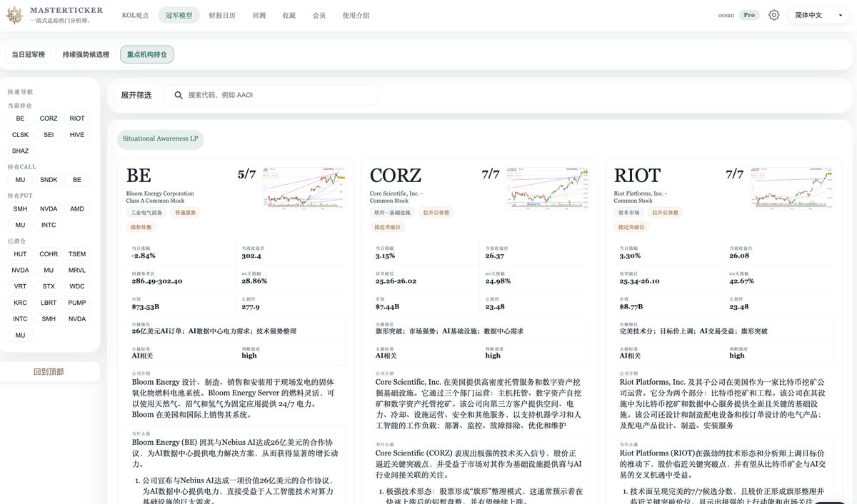
Task: Select INTC chip under 持有PUT
Action: (x=49, y=225)
